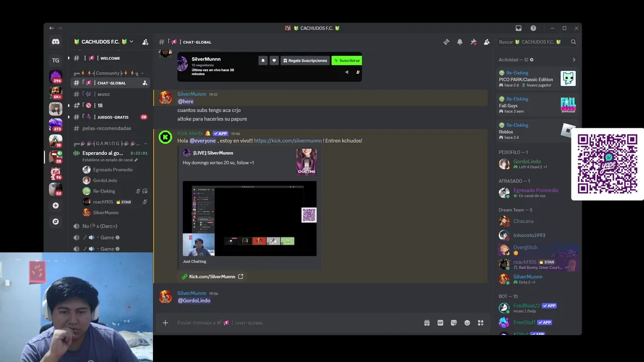644x362 pixels.
Task: Open the Discover servers compass icon
Action: 55,221
